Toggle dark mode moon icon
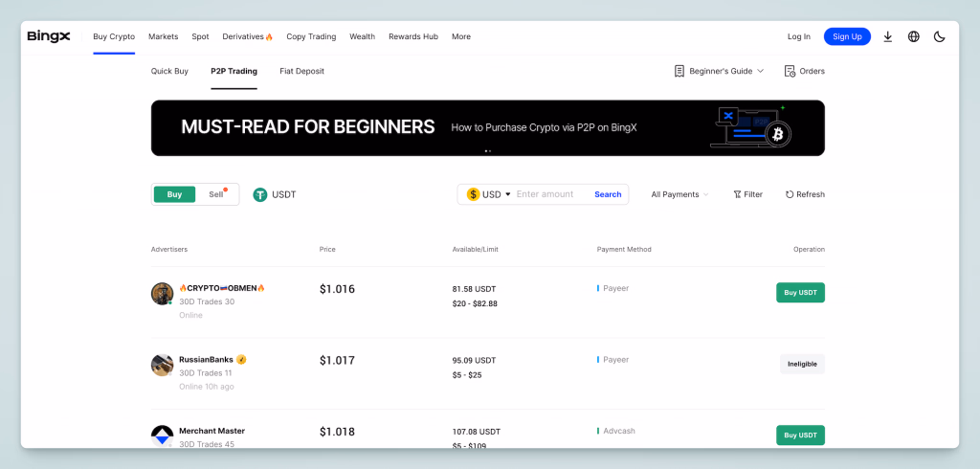The image size is (980, 469). pyautogui.click(x=939, y=36)
